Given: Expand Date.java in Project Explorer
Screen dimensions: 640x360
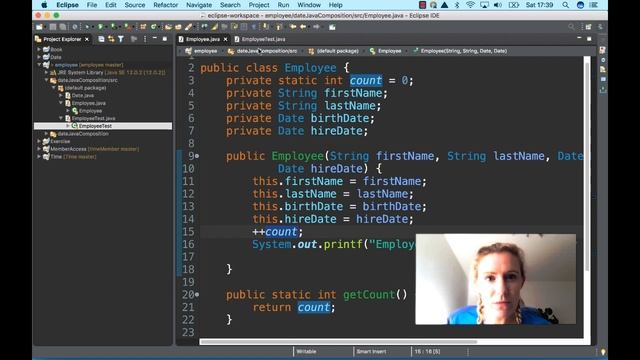Looking at the screenshot, I should [61, 96].
